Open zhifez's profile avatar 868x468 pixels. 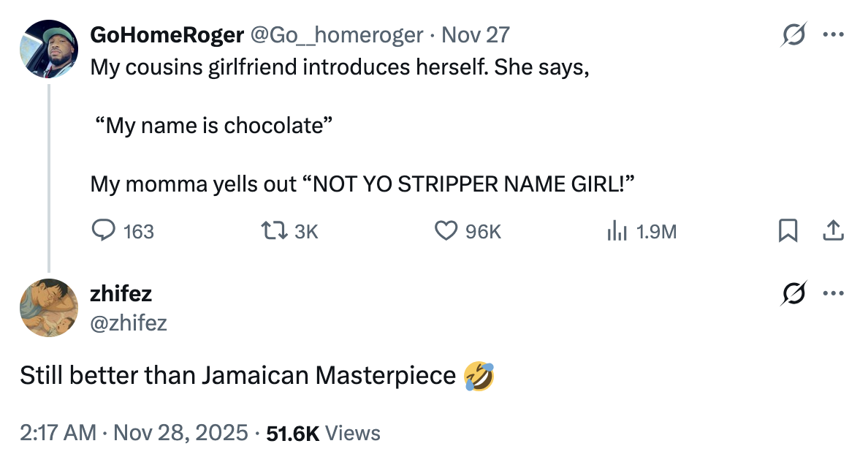coord(48,308)
